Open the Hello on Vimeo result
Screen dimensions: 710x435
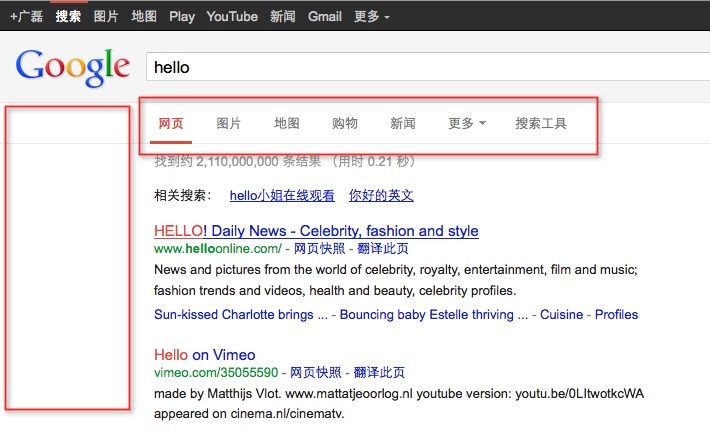[205, 355]
